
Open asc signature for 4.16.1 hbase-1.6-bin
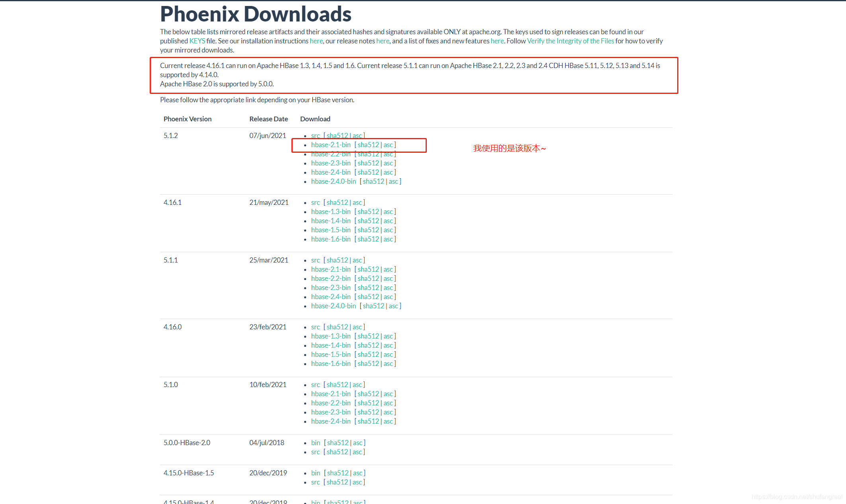tap(388, 239)
